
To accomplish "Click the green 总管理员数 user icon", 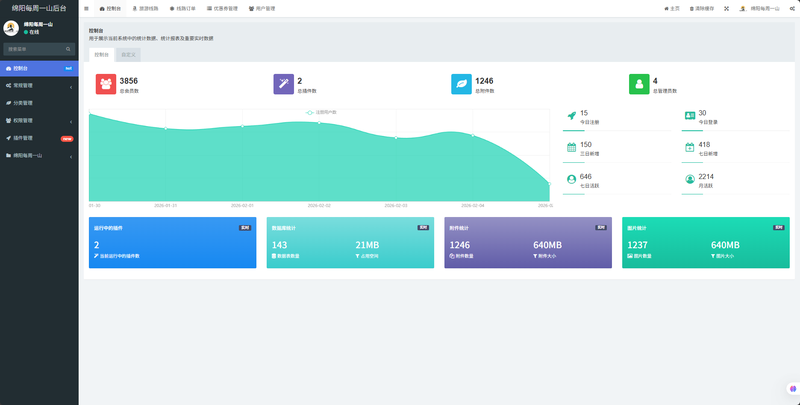I will coord(639,84).
